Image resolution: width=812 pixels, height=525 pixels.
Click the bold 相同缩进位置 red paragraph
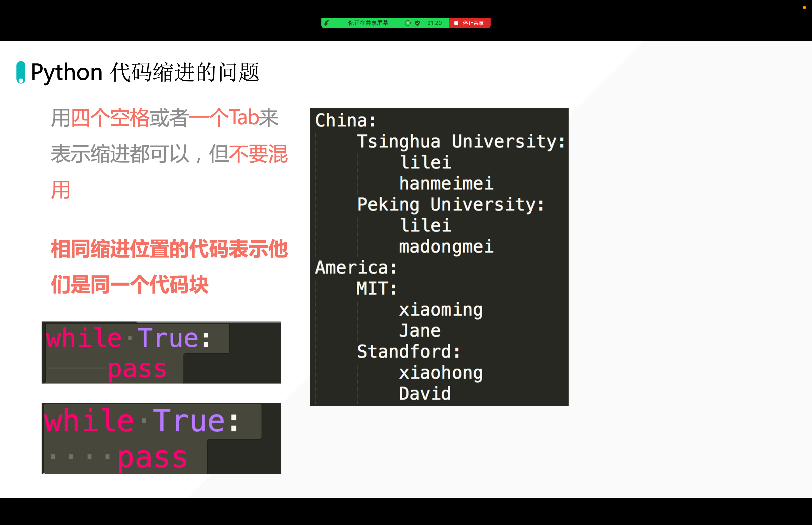[x=169, y=267]
